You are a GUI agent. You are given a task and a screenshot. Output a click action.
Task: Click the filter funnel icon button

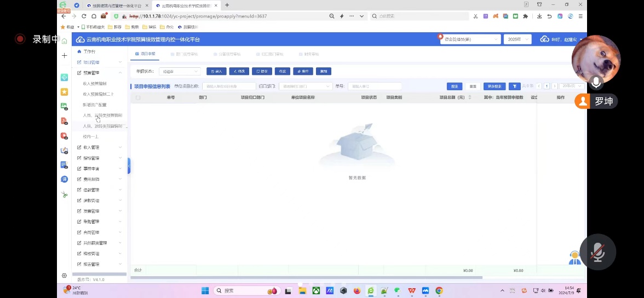(514, 86)
